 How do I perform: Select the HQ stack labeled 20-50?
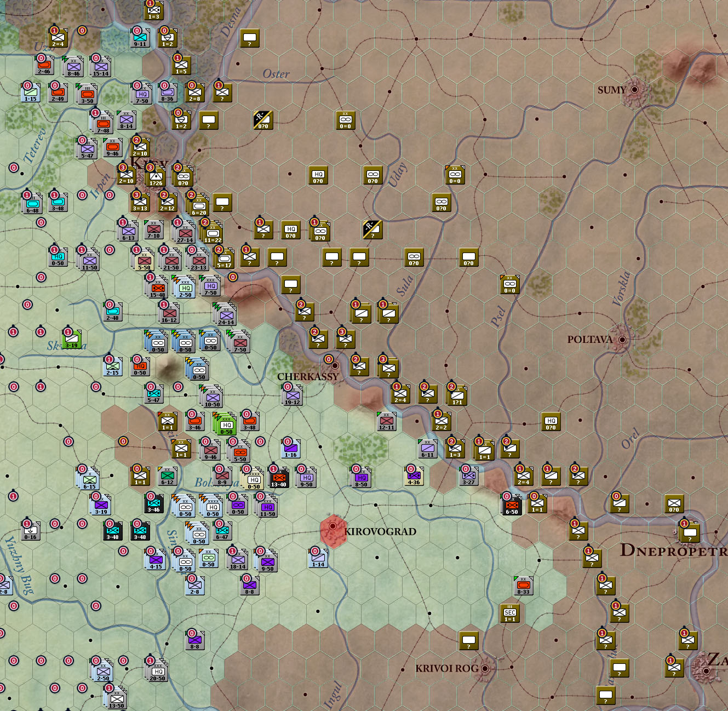tap(157, 670)
